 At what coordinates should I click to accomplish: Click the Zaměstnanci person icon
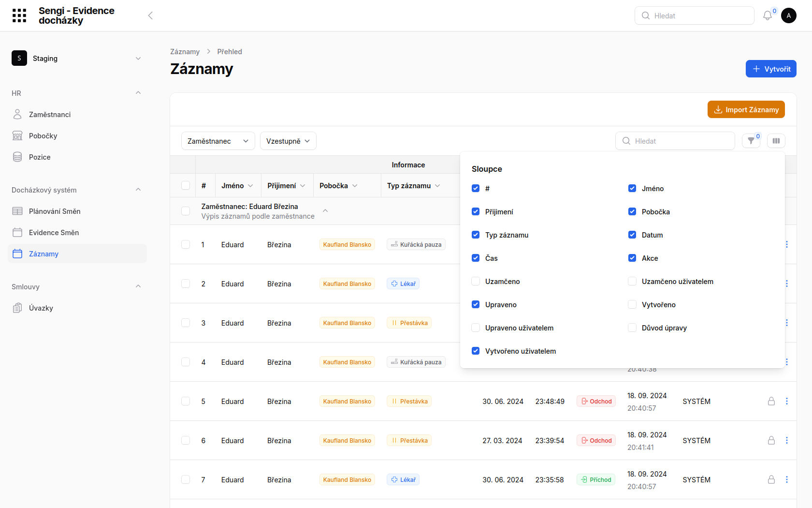(17, 114)
